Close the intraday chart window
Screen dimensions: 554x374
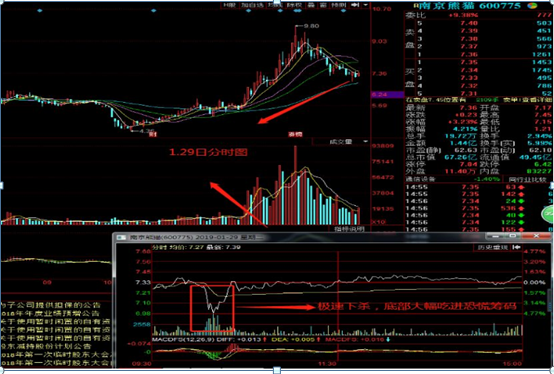tap(537, 236)
